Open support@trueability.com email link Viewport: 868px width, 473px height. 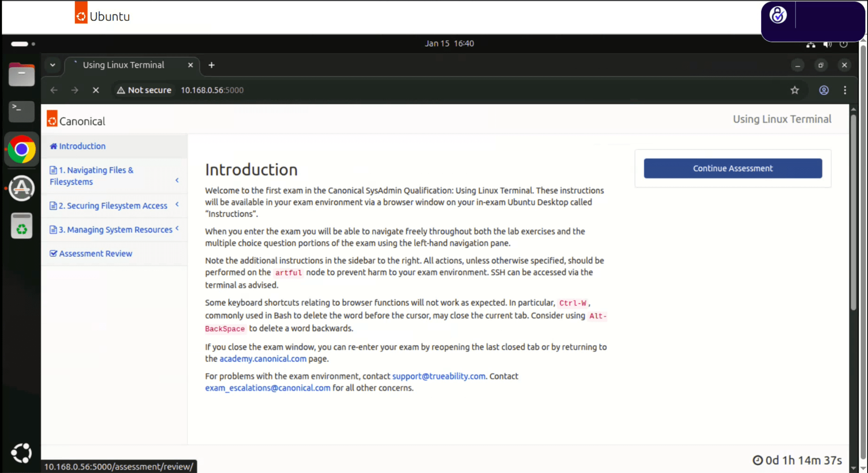[439, 376]
